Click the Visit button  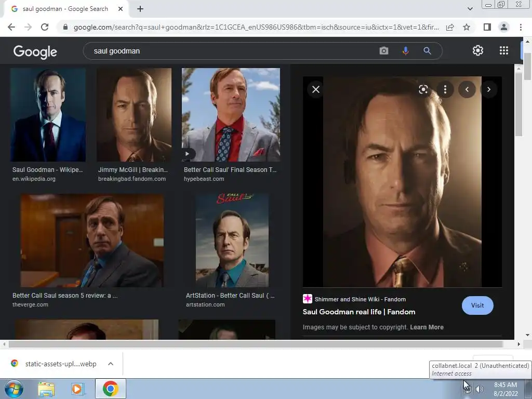[477, 305]
